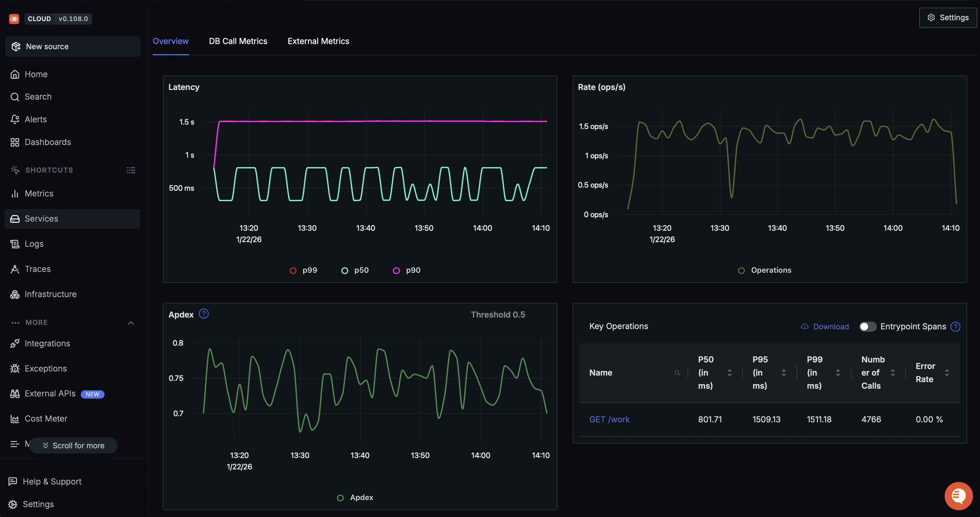Screen dimensions: 980x517
Task: Collapse the MORE section chevron
Action: [x=131, y=323]
